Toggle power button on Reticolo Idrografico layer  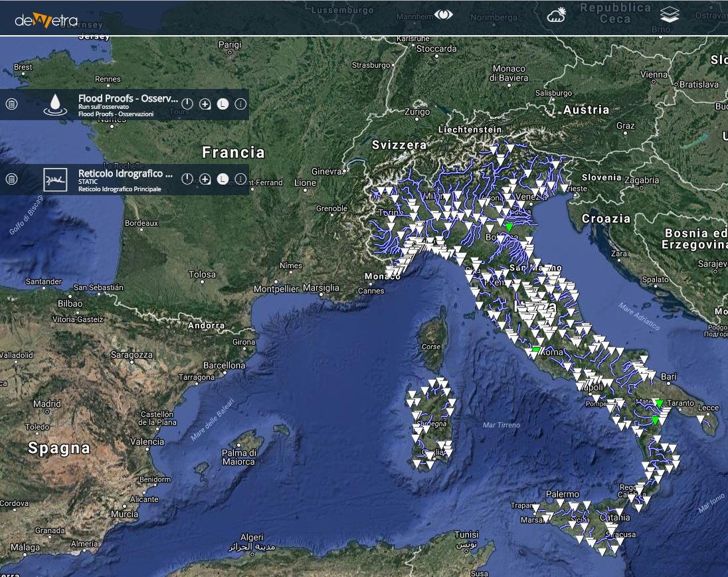[187, 179]
